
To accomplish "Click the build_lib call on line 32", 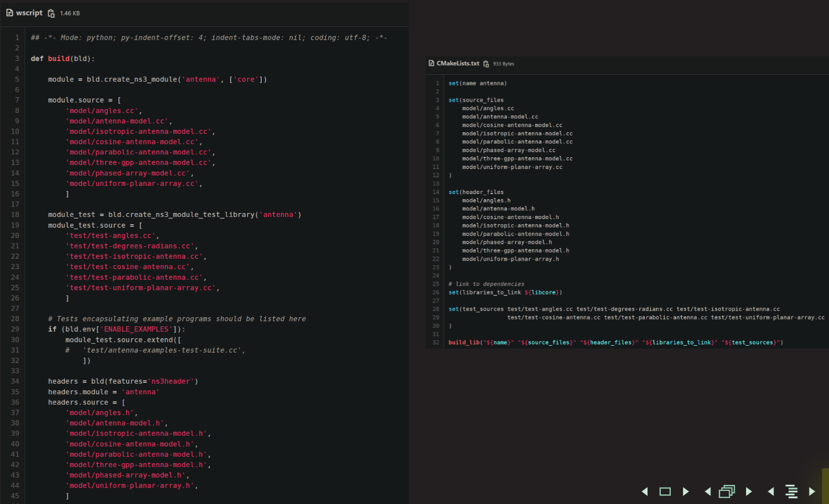I will (616, 342).
